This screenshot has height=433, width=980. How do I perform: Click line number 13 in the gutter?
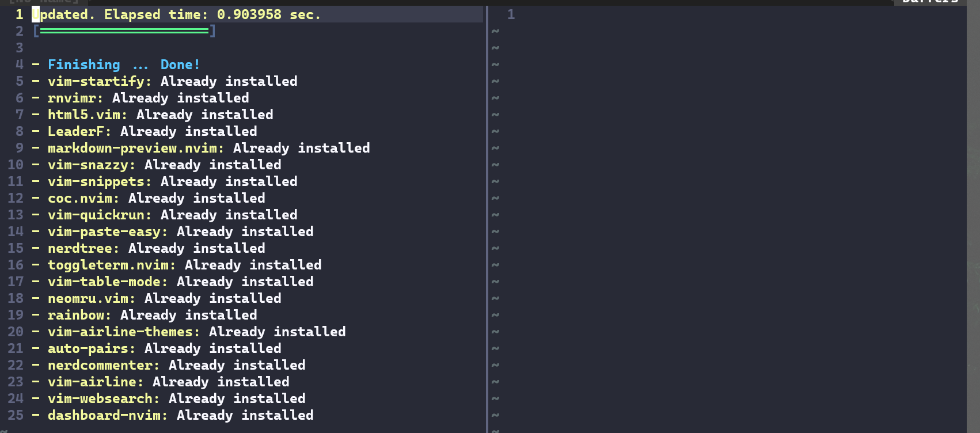[x=16, y=215]
